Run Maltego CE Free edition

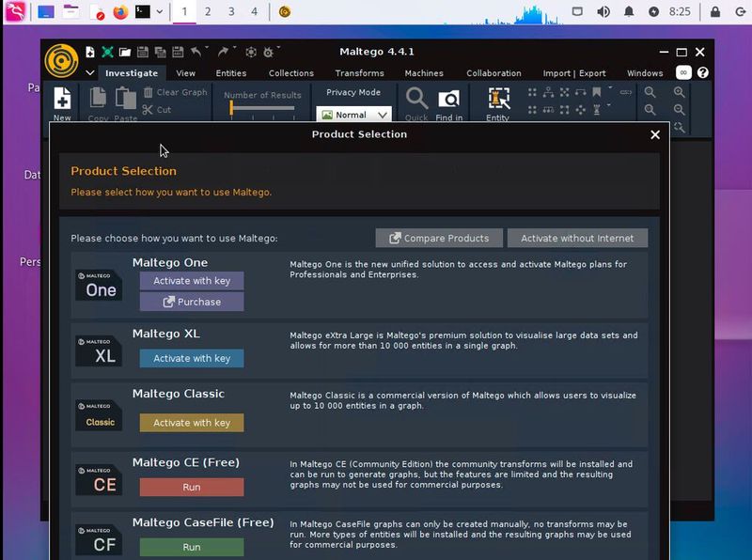pos(191,487)
